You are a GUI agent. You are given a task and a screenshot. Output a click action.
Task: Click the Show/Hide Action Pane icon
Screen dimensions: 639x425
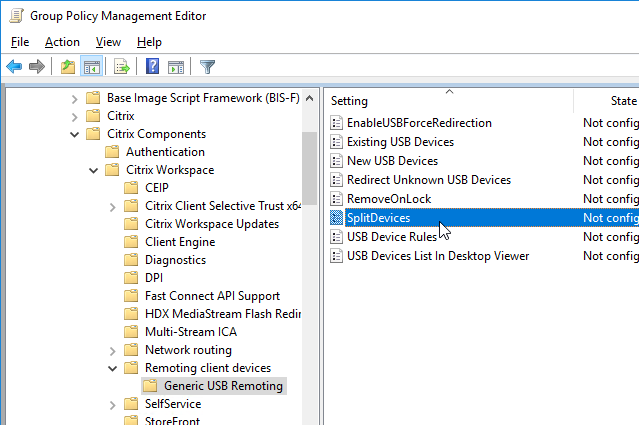(176, 66)
